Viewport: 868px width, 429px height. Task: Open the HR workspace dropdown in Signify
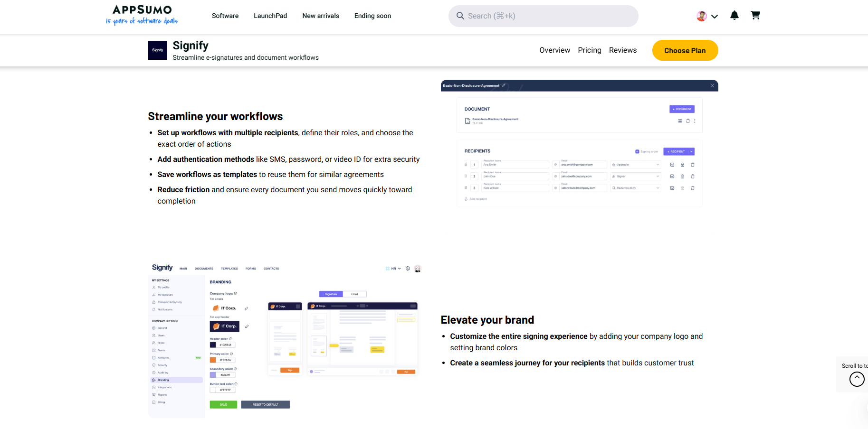(x=393, y=268)
